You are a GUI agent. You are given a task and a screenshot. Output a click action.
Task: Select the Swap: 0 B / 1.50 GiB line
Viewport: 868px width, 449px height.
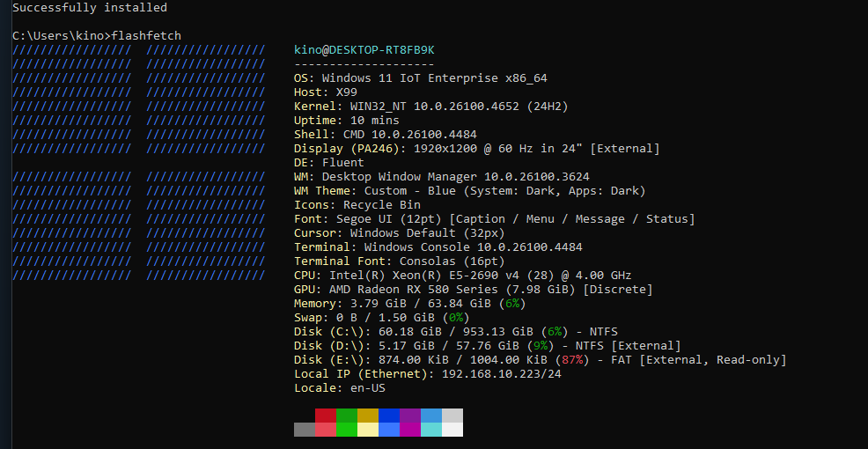point(381,318)
